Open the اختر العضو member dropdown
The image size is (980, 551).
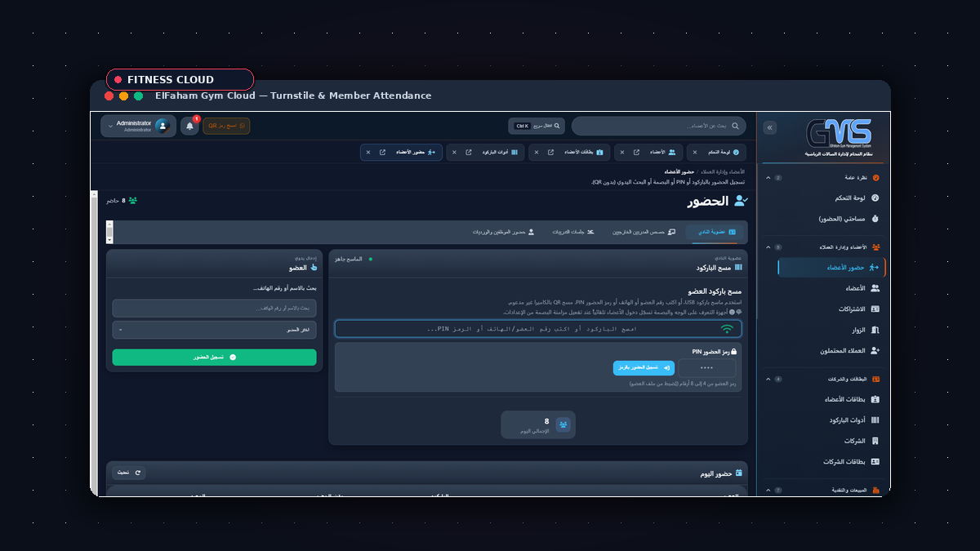214,330
